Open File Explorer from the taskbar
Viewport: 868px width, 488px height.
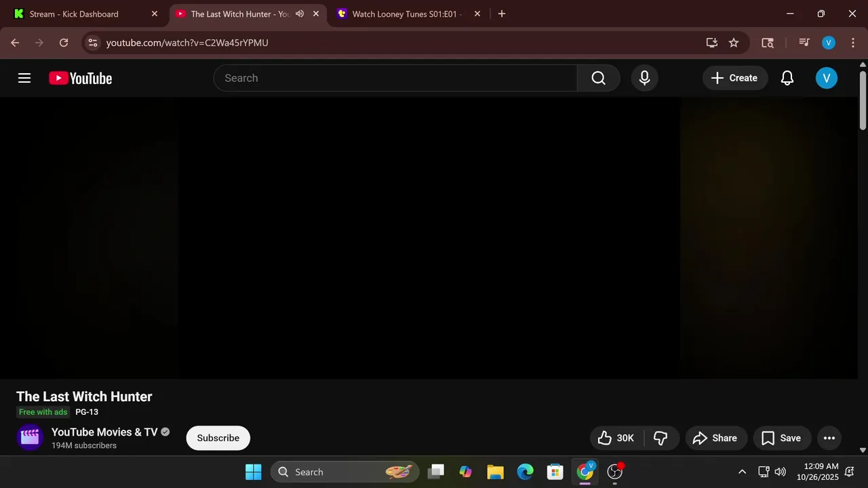tap(495, 472)
